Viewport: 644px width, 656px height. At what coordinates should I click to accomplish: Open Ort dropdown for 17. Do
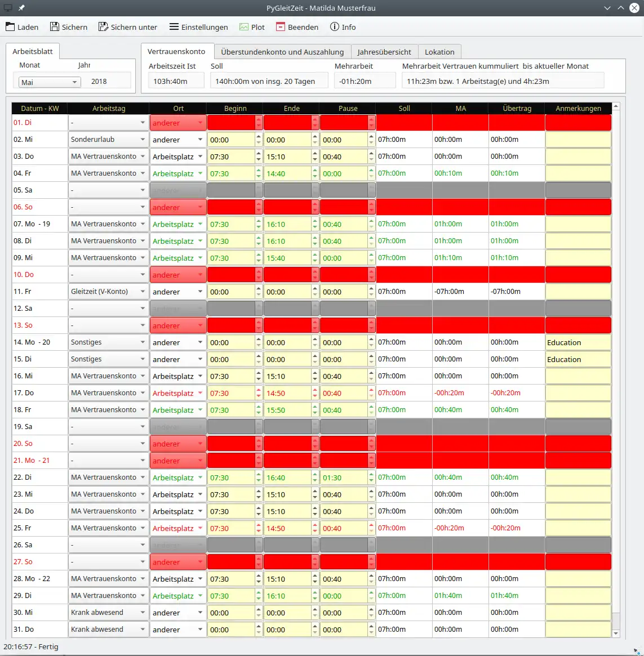coord(178,393)
